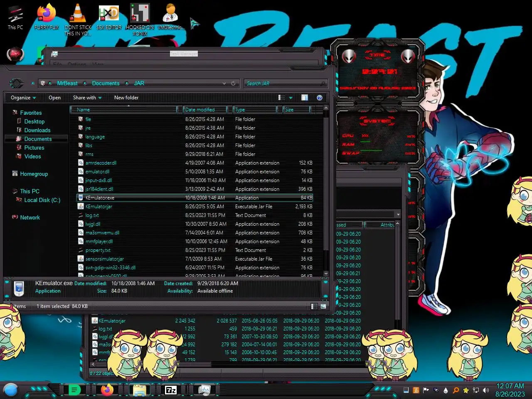Switch to large icons view in status bar
This screenshot has height=399, width=532.
[323, 306]
